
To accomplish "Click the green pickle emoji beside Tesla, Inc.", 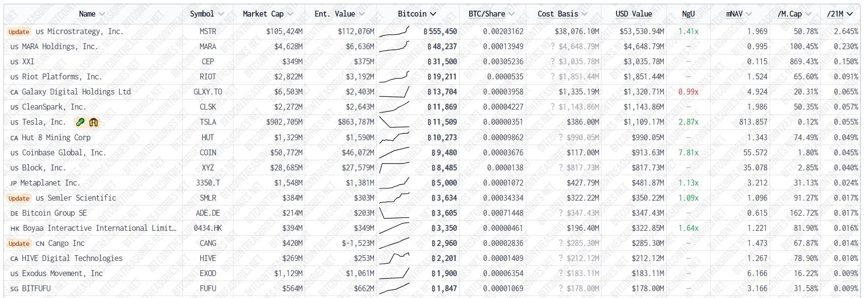I will click(80, 122).
